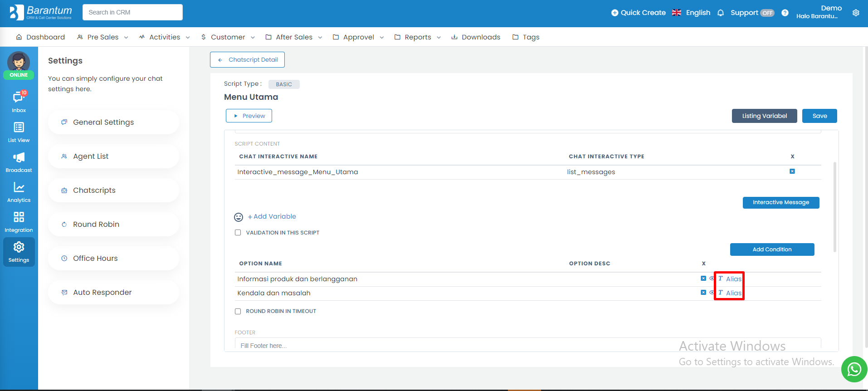
Task: Save the chatscript
Action: pos(819,116)
